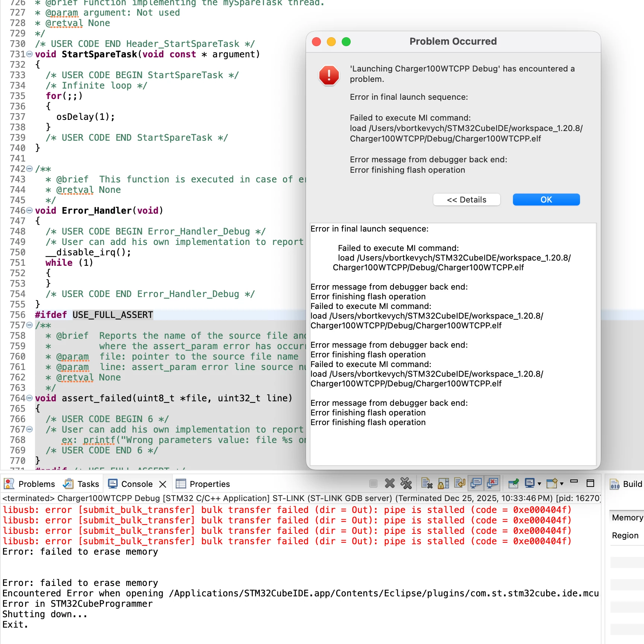The image size is (644, 644).
Task: Click OK in Problem Occurred dialog
Action: point(546,200)
